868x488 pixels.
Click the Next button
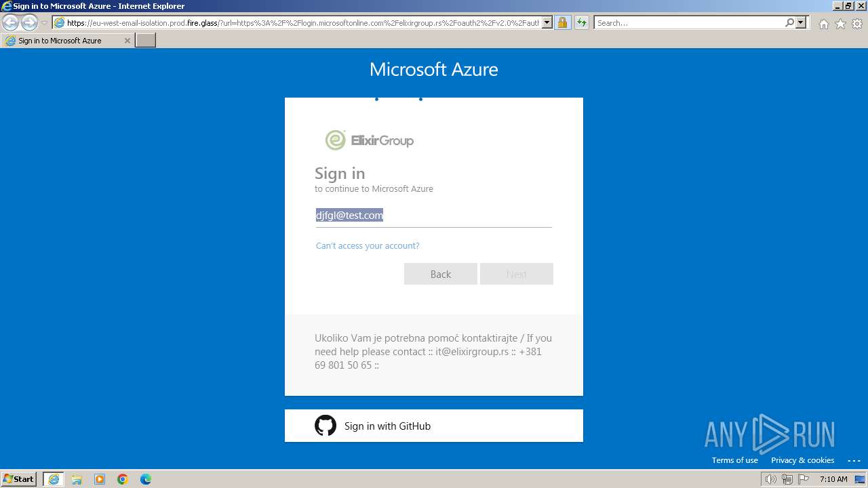[x=517, y=274]
